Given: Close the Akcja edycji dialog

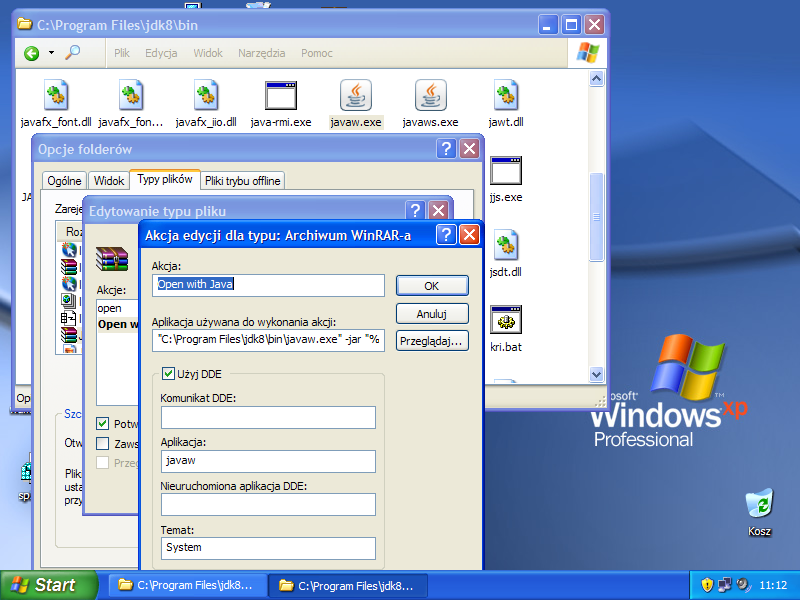Looking at the screenshot, I should [469, 235].
